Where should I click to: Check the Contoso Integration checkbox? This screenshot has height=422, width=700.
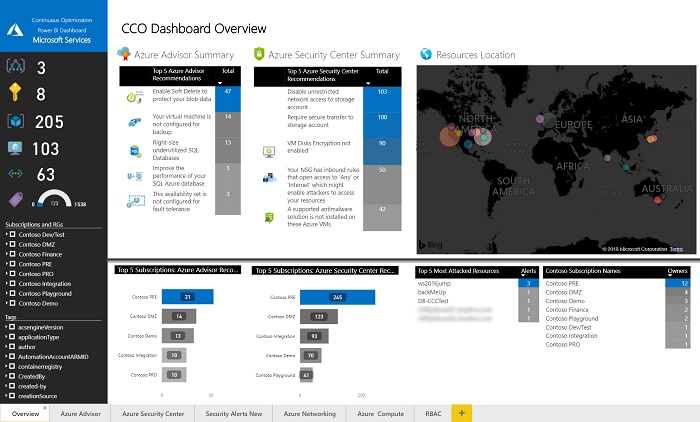tap(12, 284)
